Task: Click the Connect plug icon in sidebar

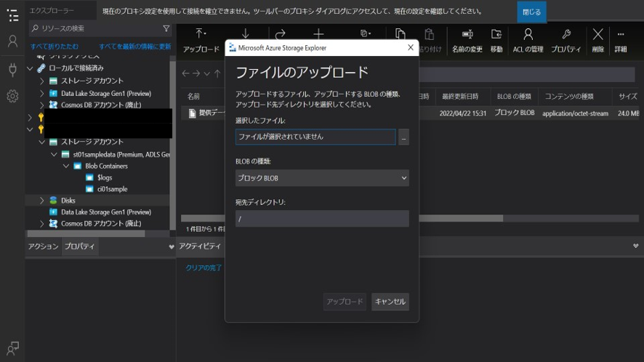Action: (x=12, y=69)
